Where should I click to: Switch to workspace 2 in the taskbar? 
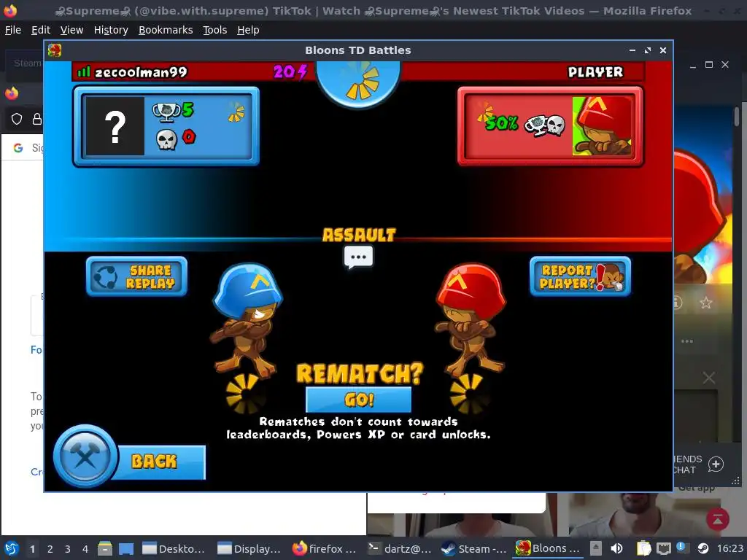(50, 549)
